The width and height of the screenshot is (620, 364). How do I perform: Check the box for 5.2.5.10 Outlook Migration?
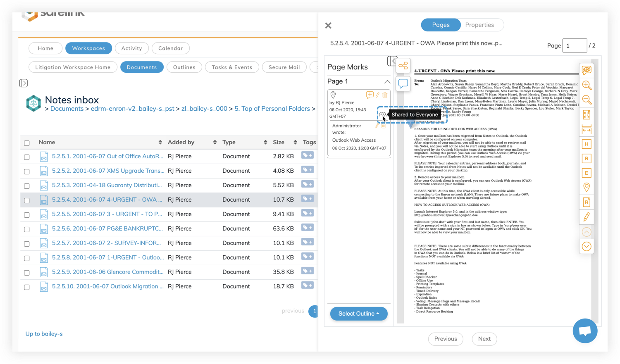[27, 287]
